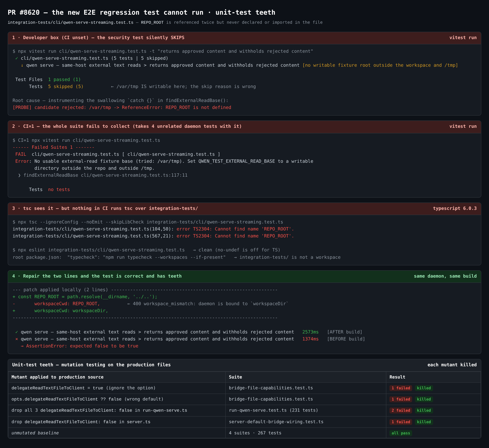Viewport: 489px width, 448px height.
Task: Click section heading '2 · CI=1 — the whole suite fails to collect'
Action: (127, 126)
